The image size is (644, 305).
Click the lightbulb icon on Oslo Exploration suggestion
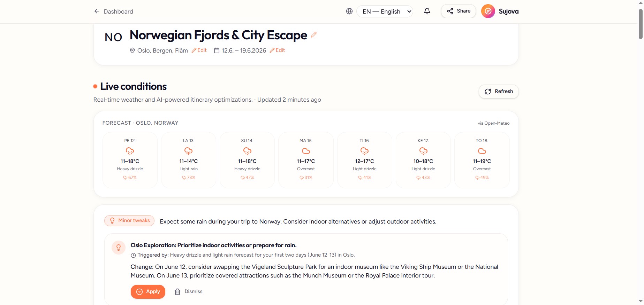119,248
